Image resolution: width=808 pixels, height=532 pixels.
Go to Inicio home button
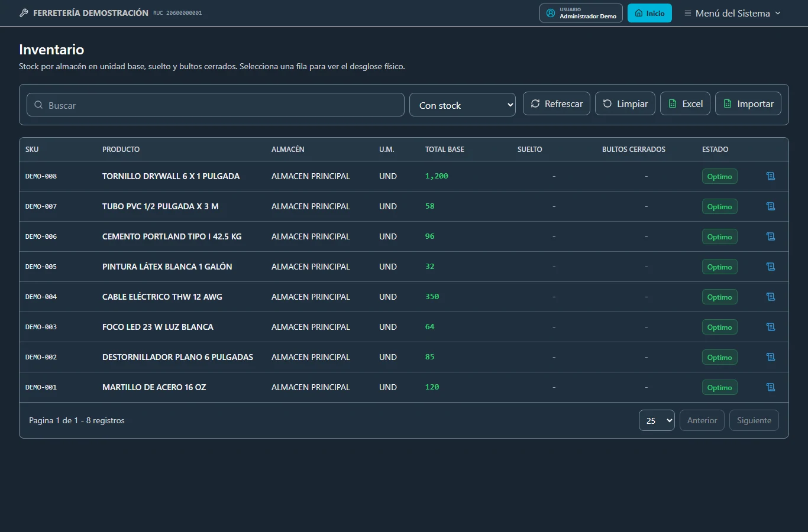(x=649, y=13)
